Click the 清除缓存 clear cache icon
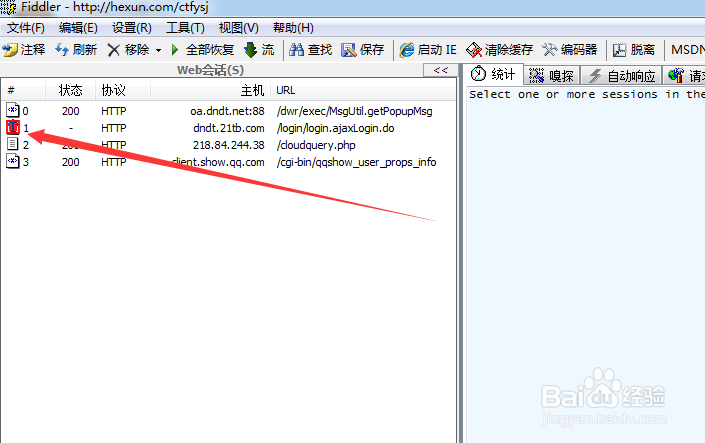The height and width of the screenshot is (443, 705). pos(474,49)
